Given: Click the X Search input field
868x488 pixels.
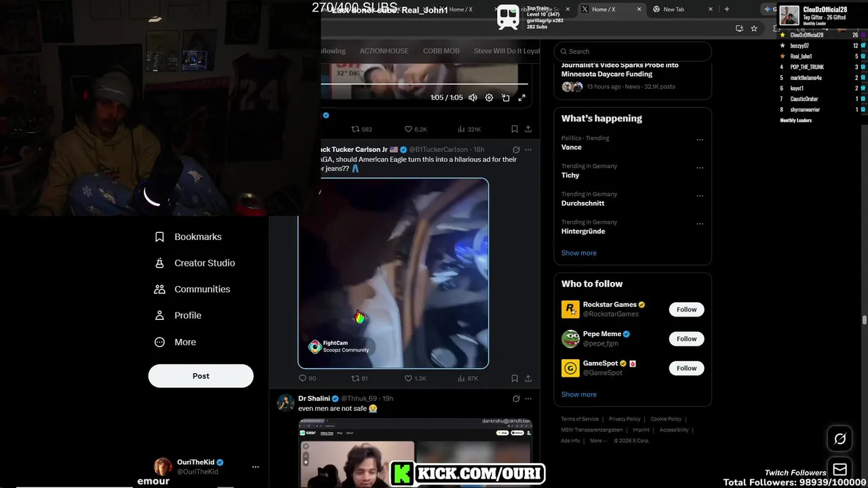Looking at the screenshot, I should coord(633,52).
